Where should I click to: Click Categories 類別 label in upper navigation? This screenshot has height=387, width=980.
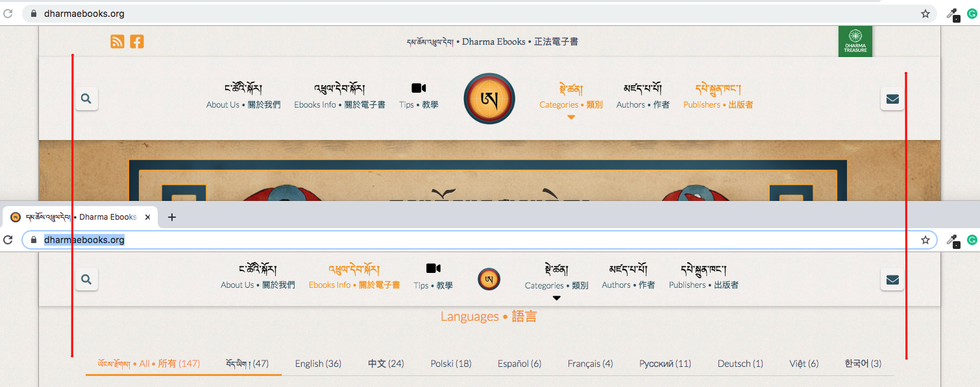click(x=571, y=104)
